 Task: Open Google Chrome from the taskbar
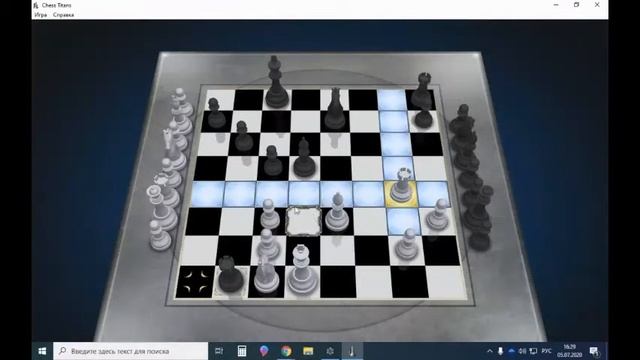(x=286, y=351)
